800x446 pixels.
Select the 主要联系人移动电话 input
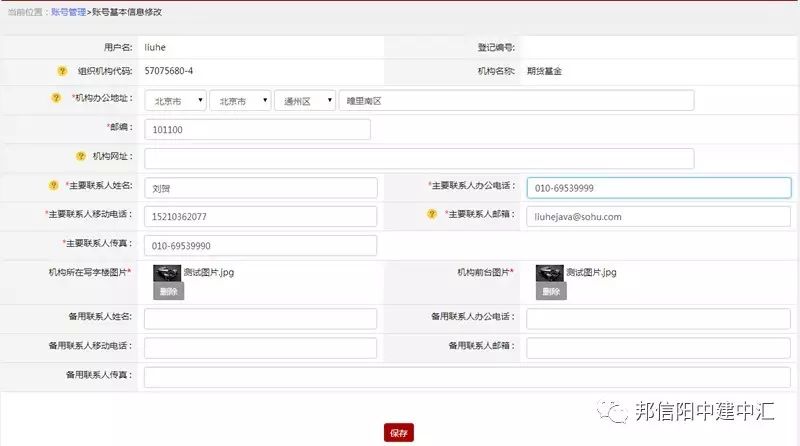[260, 216]
